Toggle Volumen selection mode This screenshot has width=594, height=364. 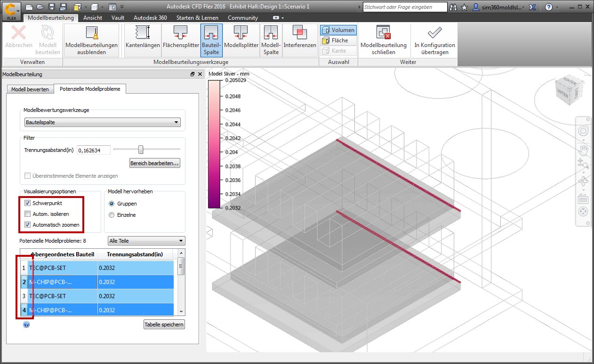coord(338,30)
